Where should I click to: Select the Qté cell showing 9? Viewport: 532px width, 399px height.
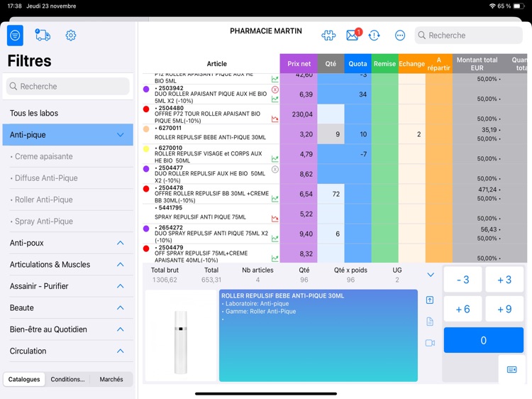[x=331, y=134]
